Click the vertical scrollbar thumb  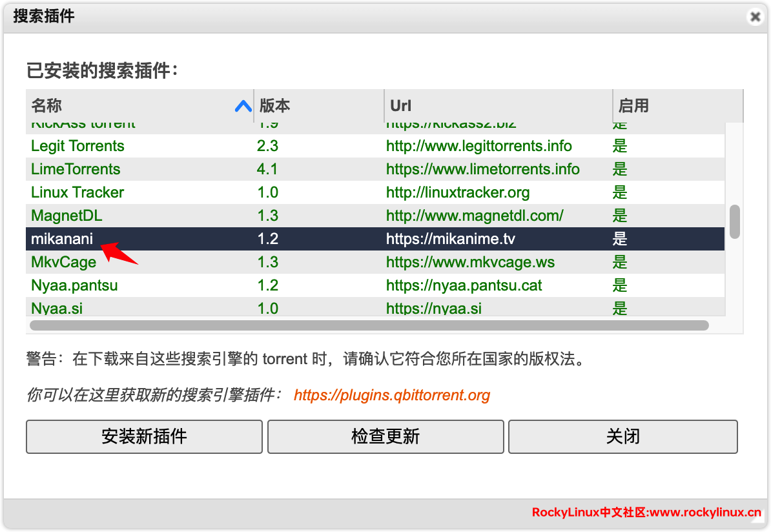(x=734, y=221)
